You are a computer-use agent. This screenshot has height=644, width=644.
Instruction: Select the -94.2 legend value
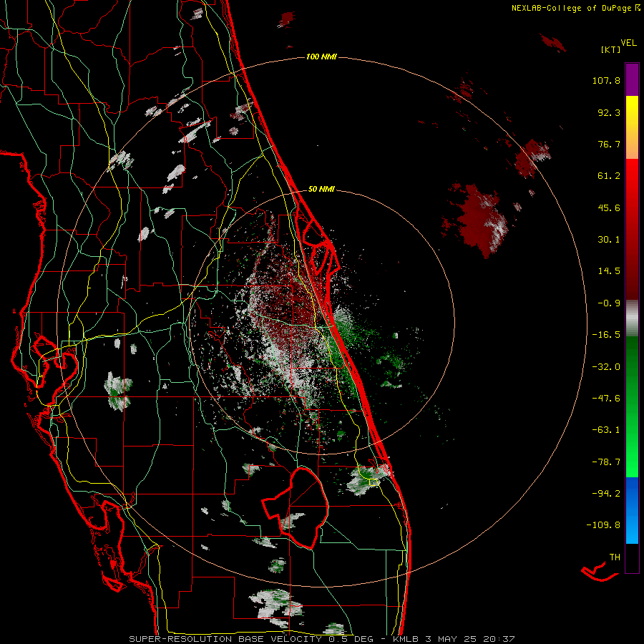tap(606, 493)
